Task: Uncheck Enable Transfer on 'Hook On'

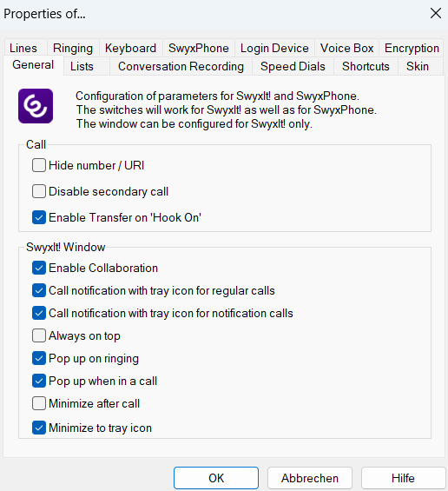Action: 39,217
